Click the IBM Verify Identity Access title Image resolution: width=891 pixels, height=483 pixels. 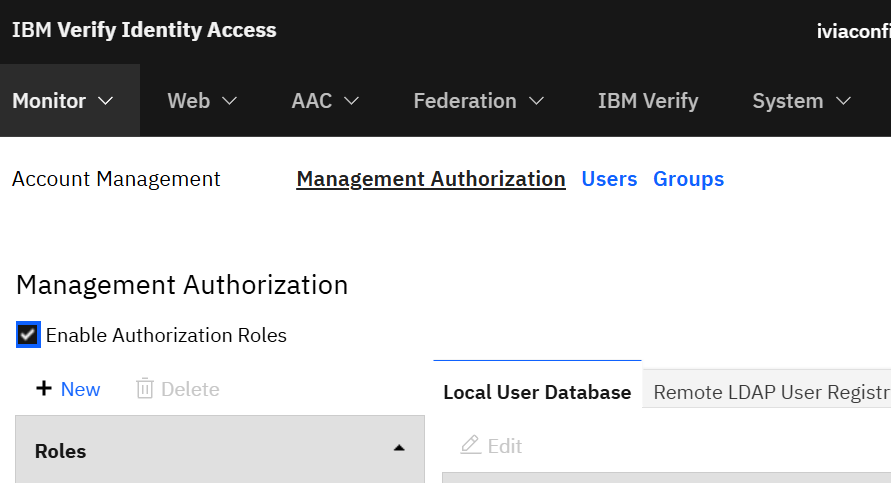pyautogui.click(x=144, y=30)
